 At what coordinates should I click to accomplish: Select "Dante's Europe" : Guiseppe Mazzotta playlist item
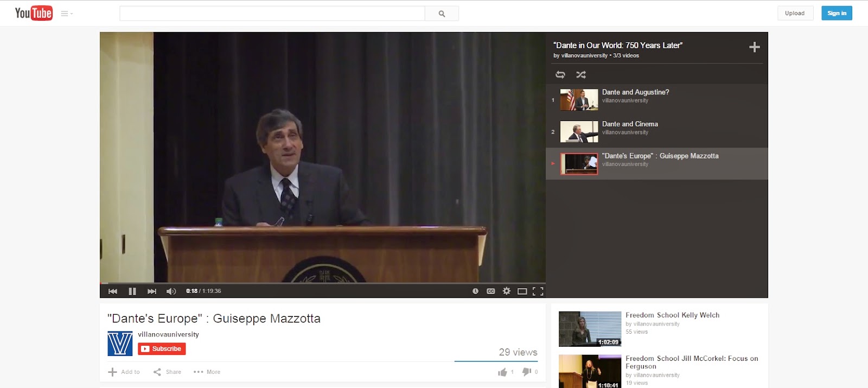pos(657,164)
